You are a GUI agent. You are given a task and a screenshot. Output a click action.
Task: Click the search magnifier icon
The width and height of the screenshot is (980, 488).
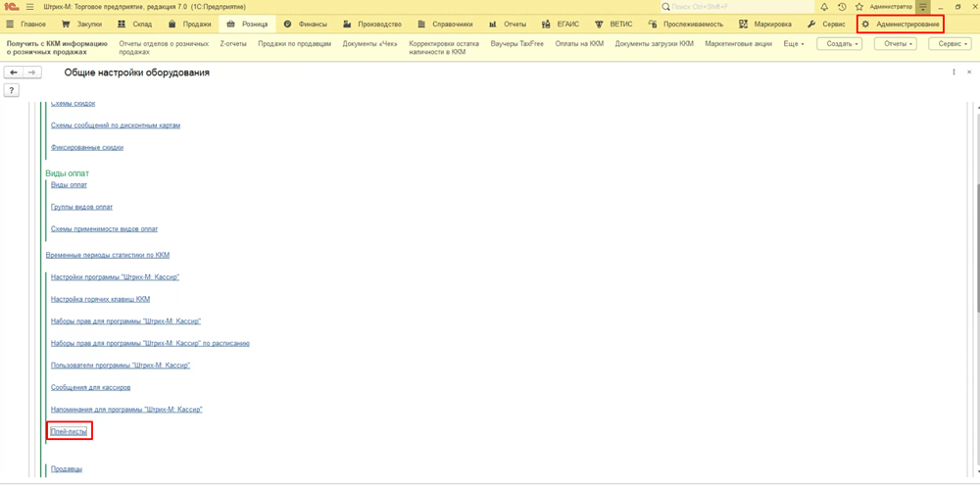(666, 6)
